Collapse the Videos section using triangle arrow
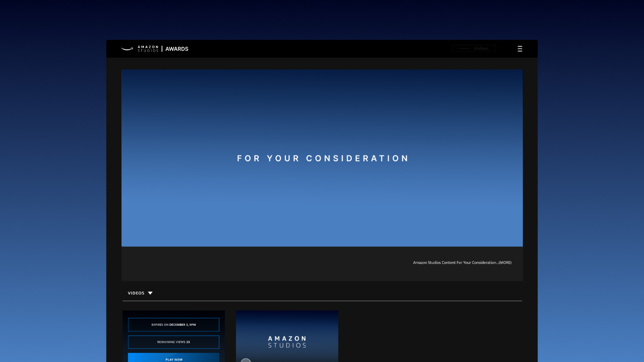This screenshot has width=644, height=362. tap(150, 293)
